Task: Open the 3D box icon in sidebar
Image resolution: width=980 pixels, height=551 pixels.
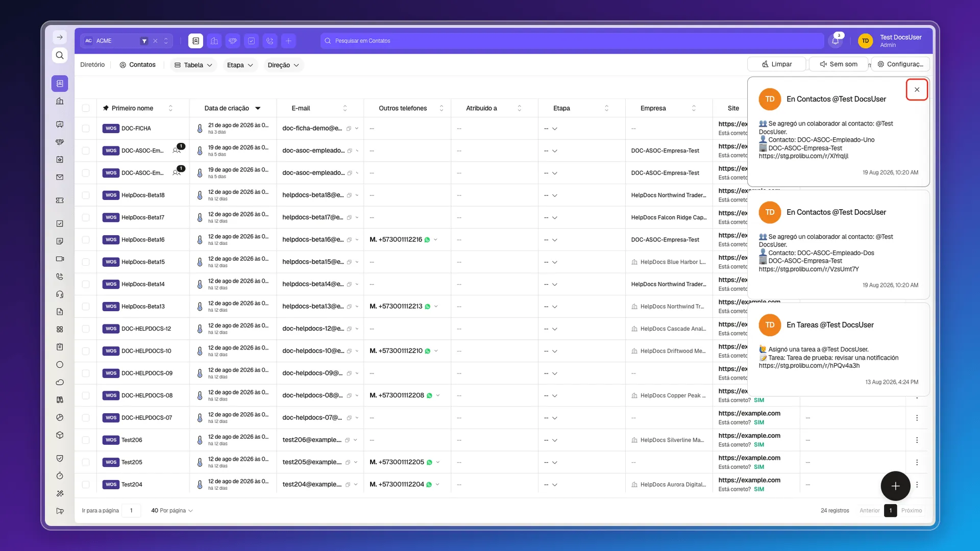Action: [x=60, y=435]
